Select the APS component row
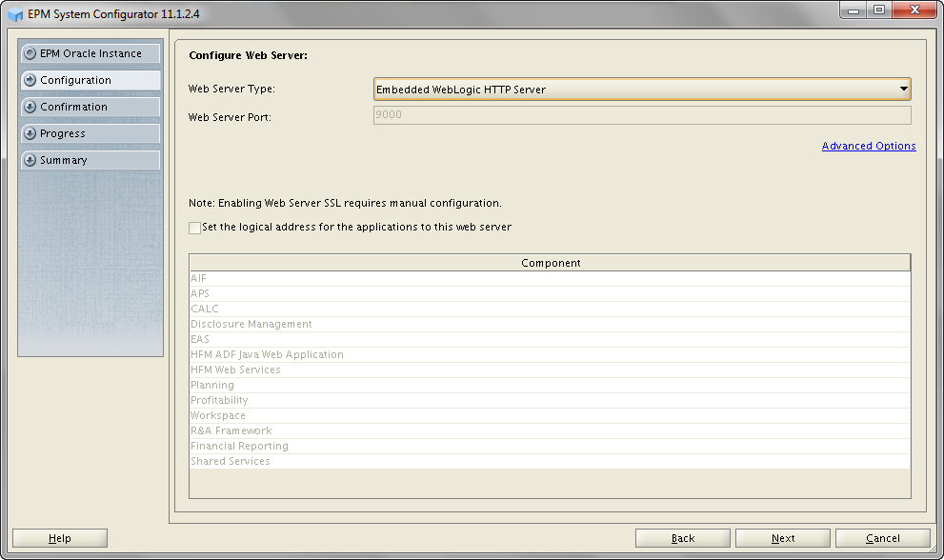Screen dimensions: 944x560 [550, 293]
